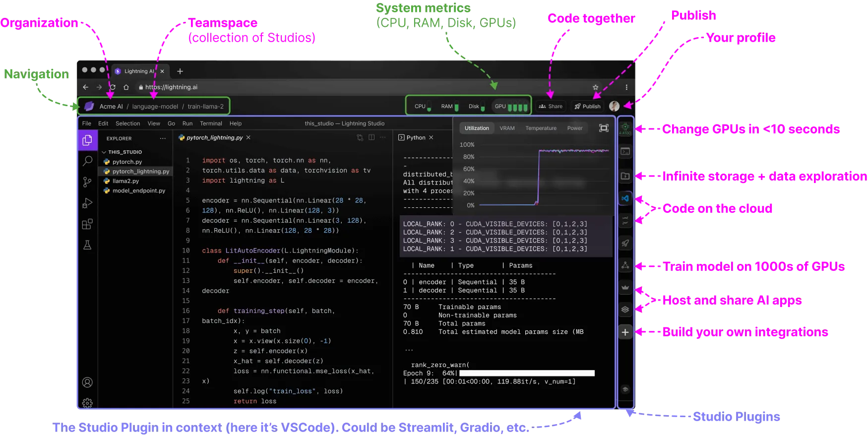This screenshot has height=435, width=868.
Task: Switch to the Power metrics tab
Action: [x=575, y=128]
